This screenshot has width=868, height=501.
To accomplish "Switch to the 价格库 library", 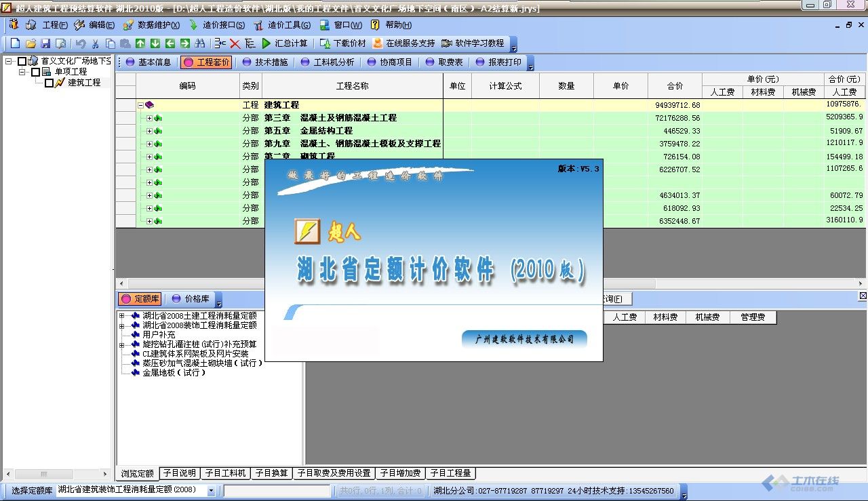I will coord(191,299).
